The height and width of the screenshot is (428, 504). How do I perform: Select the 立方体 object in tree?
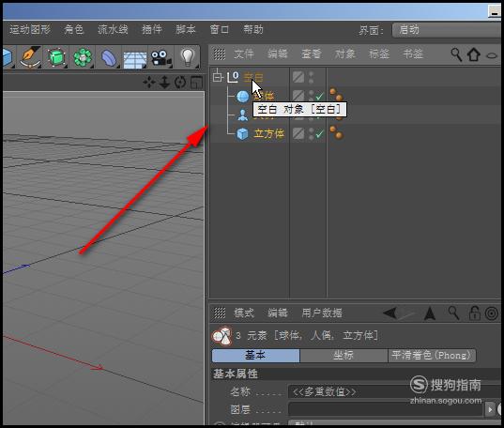[268, 134]
